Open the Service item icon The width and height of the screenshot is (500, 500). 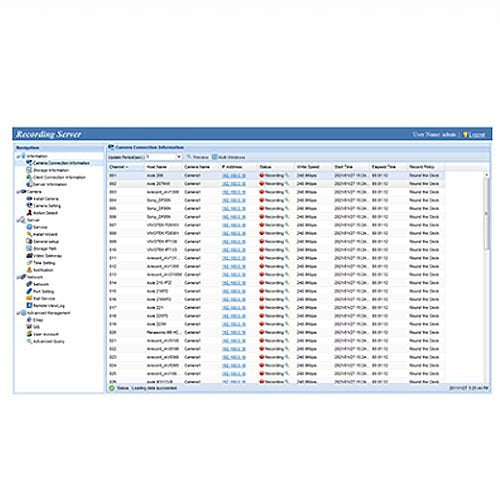click(29, 227)
